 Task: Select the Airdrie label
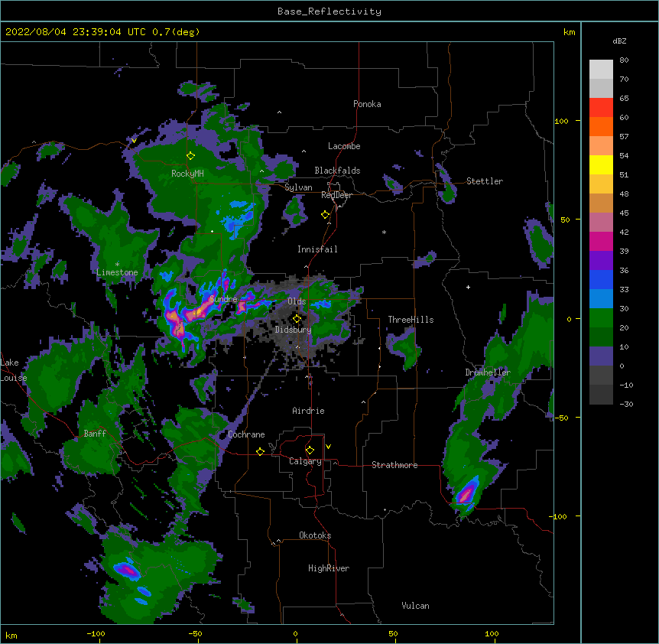pyautogui.click(x=309, y=411)
